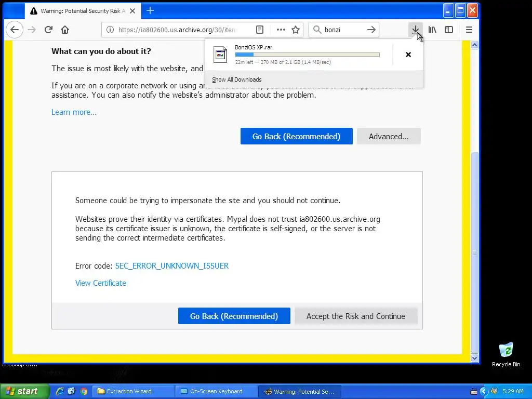Screen dimensions: 532x399
Task: Click the forward navigation arrow
Action: (x=32, y=30)
